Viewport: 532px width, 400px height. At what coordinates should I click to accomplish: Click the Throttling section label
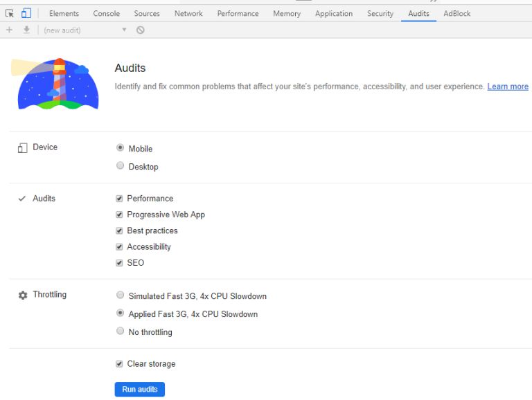[x=50, y=294]
